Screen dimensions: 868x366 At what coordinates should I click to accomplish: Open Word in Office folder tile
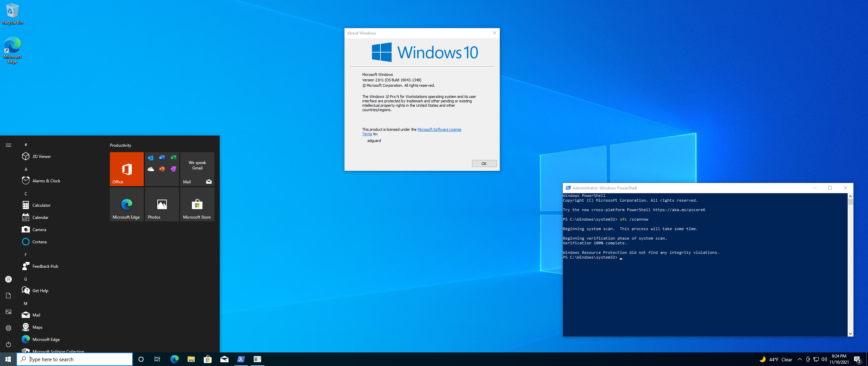coord(162,158)
